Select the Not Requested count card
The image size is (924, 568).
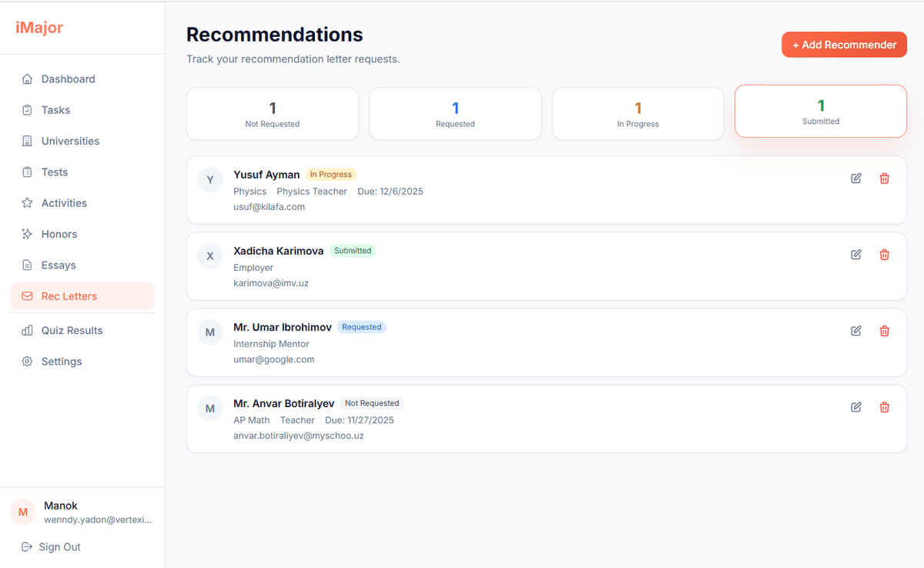click(x=273, y=114)
